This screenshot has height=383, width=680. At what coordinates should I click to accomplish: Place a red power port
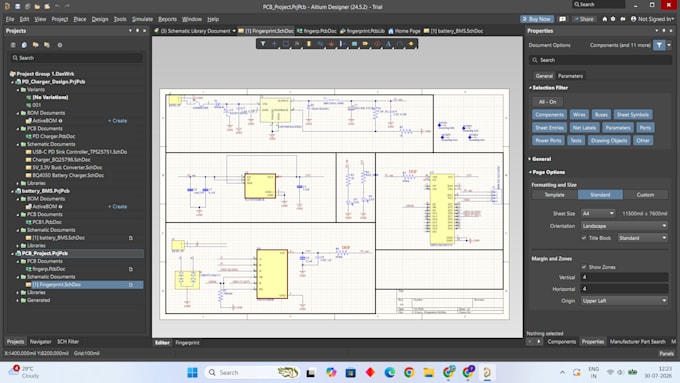click(x=331, y=43)
